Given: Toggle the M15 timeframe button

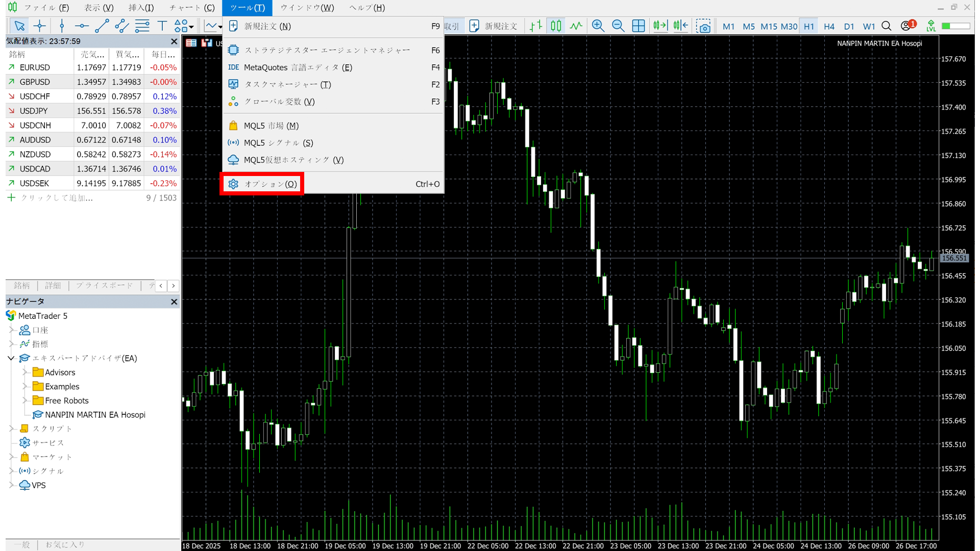Looking at the screenshot, I should pos(769,27).
